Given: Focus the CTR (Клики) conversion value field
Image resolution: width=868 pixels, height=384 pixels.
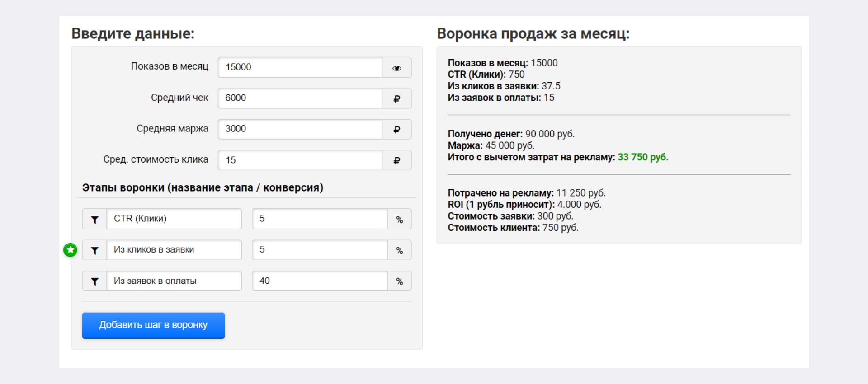Looking at the screenshot, I should (320, 219).
